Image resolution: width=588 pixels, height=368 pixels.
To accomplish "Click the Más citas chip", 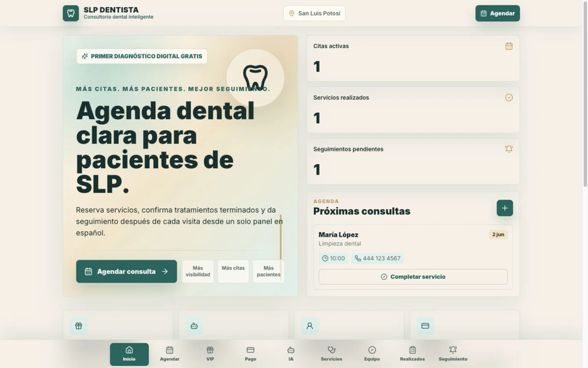I will click(x=233, y=272).
